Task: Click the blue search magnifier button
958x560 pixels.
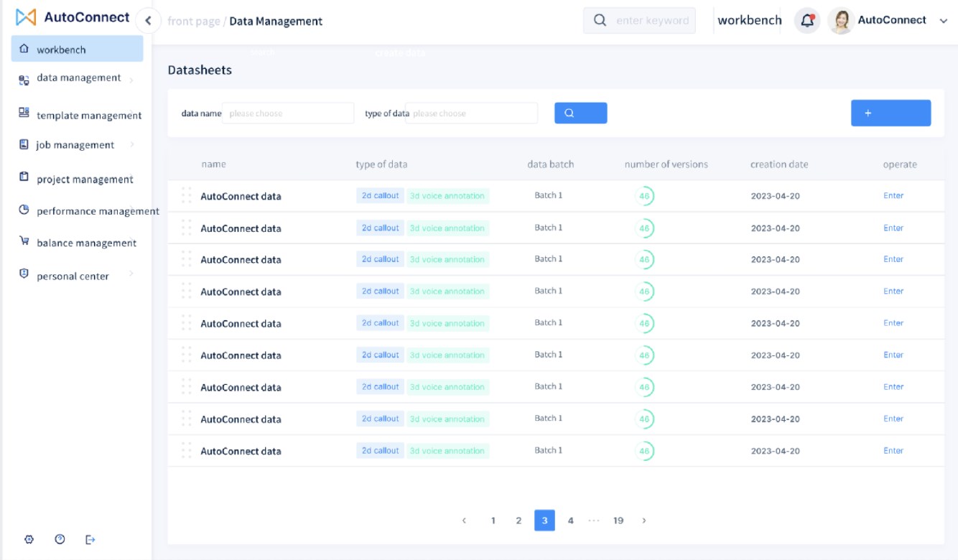Action: 580,113
